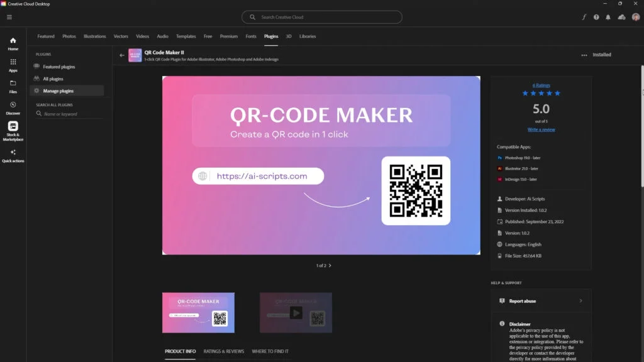This screenshot has height=362, width=644.
Task: Open the Photos tab
Action: click(x=69, y=36)
